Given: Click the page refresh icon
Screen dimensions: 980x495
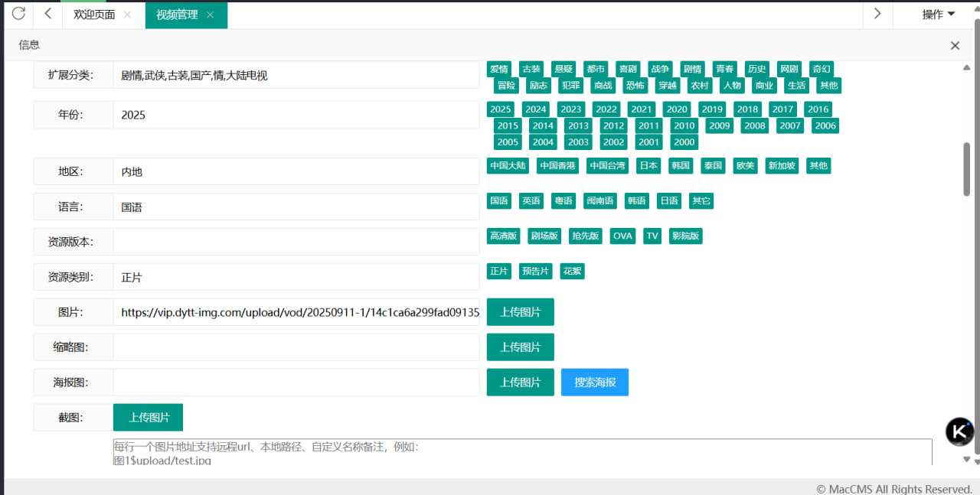Looking at the screenshot, I should point(18,14).
